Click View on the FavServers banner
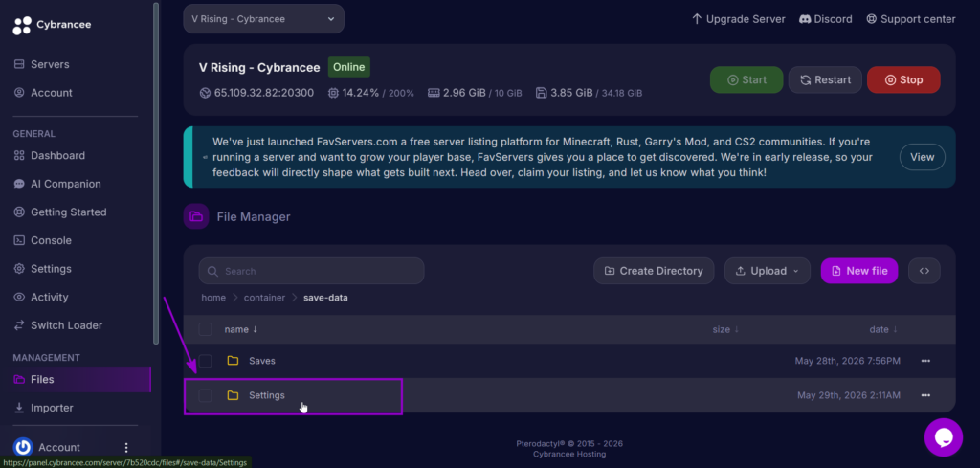The width and height of the screenshot is (980, 468). click(x=922, y=157)
